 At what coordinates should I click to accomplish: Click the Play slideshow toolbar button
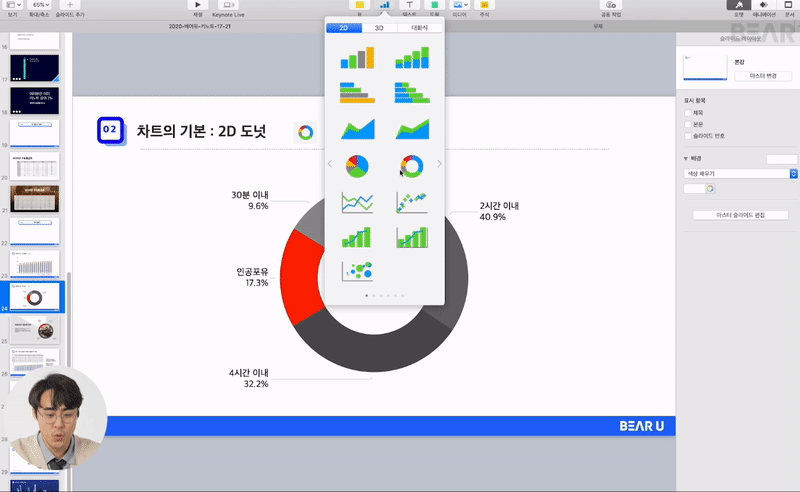pos(197,5)
